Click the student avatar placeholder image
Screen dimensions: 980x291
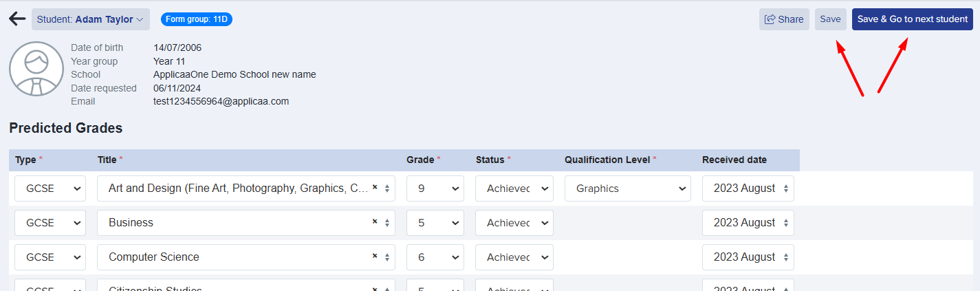pos(36,69)
